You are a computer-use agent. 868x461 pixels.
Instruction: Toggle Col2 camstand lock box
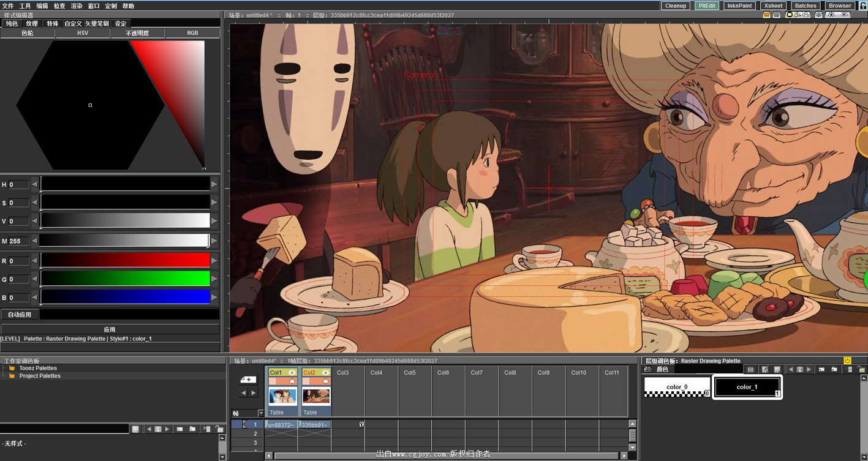tap(325, 381)
